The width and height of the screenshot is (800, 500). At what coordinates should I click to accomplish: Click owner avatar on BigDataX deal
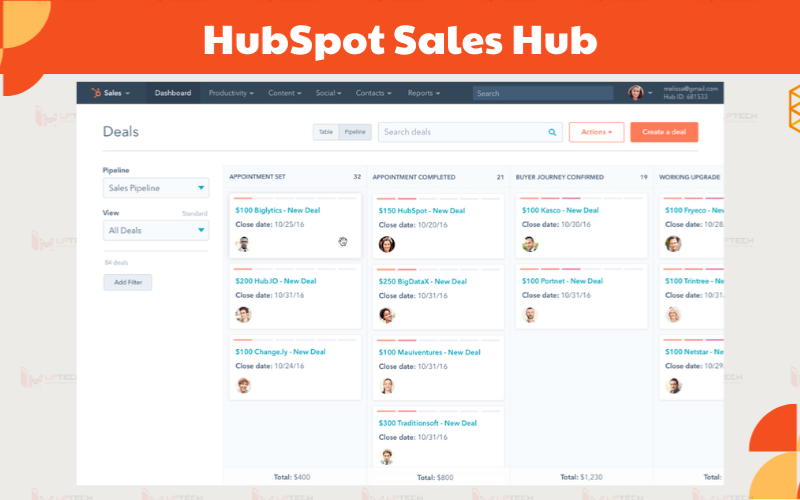coord(387,315)
